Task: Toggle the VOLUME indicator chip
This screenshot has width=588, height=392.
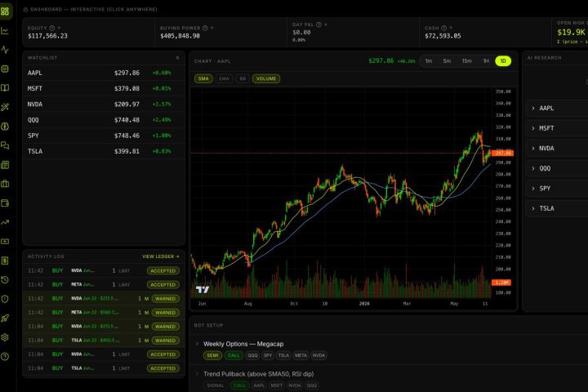Action: click(266, 78)
